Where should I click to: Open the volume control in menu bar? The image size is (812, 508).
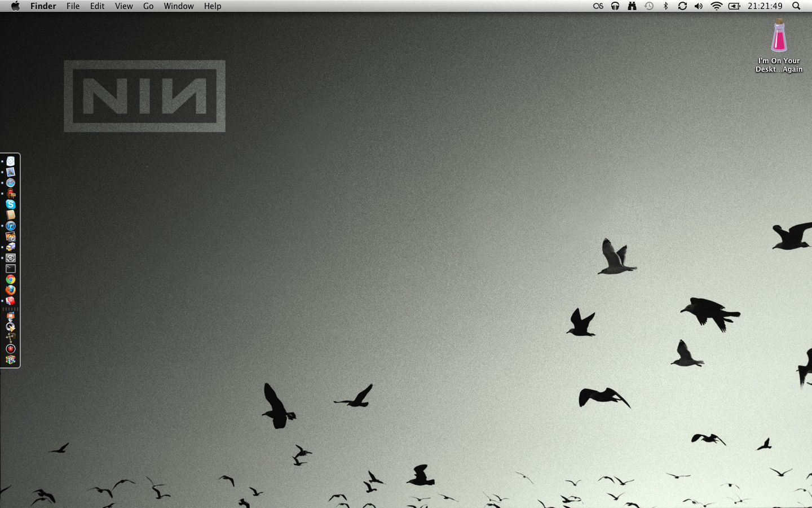pos(699,6)
